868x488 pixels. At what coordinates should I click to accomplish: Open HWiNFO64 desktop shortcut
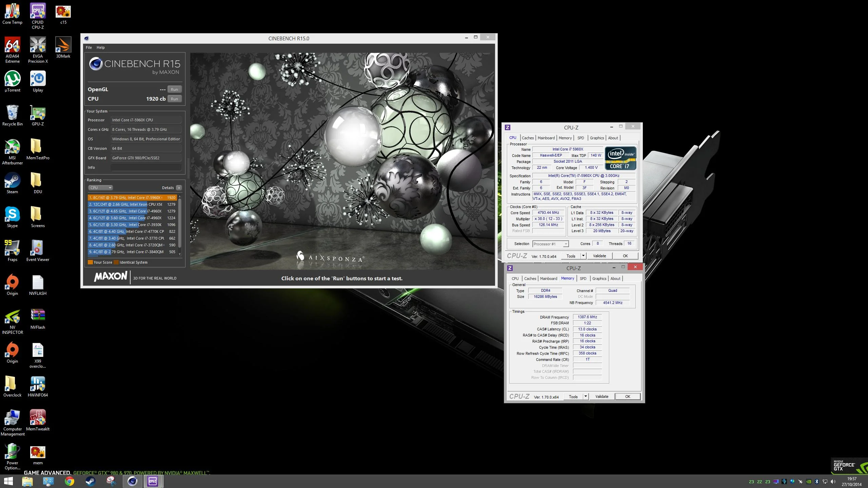tap(38, 386)
